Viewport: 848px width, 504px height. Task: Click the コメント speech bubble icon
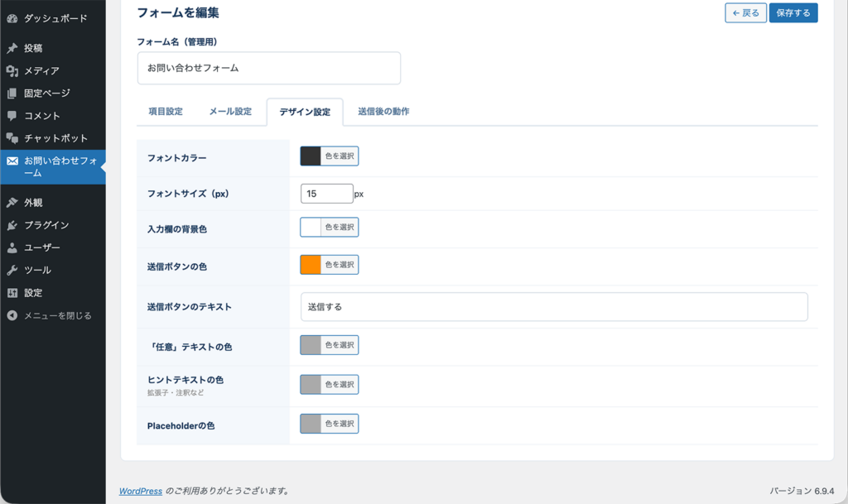tap(12, 116)
